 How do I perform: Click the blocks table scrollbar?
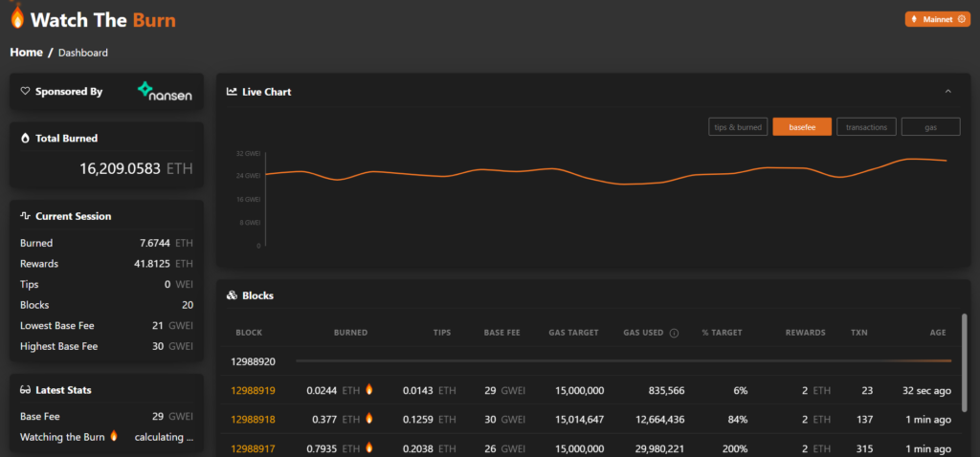(963, 354)
